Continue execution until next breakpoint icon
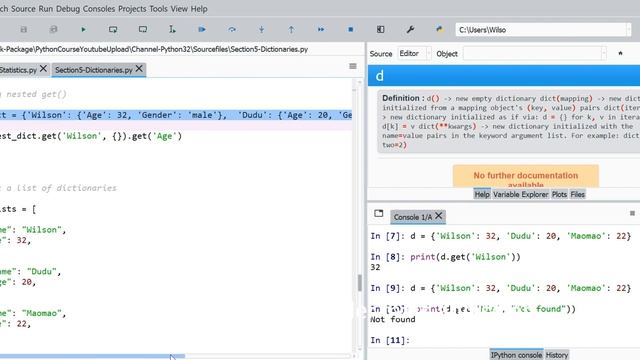640x360 pixels. pos(321,29)
